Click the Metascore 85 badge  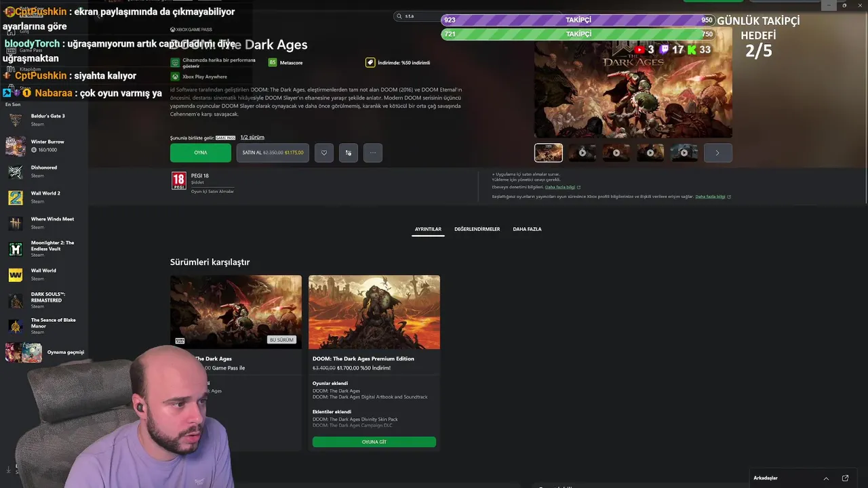(273, 62)
